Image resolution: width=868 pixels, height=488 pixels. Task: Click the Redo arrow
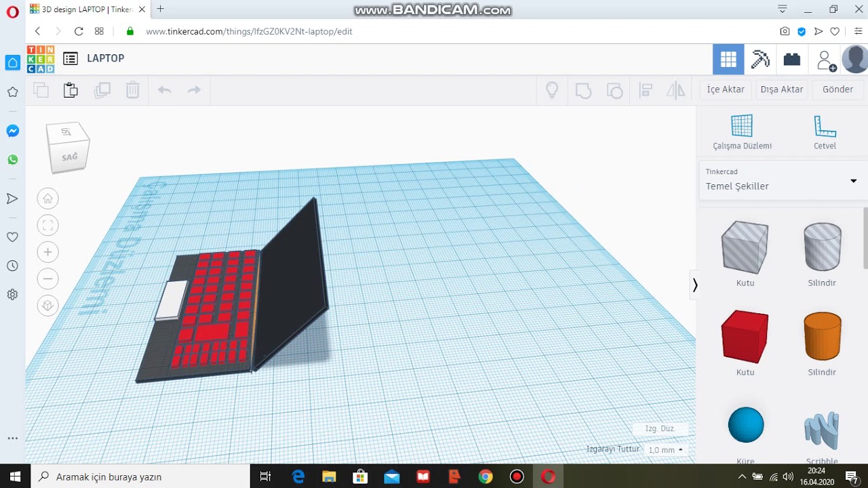pyautogui.click(x=194, y=90)
